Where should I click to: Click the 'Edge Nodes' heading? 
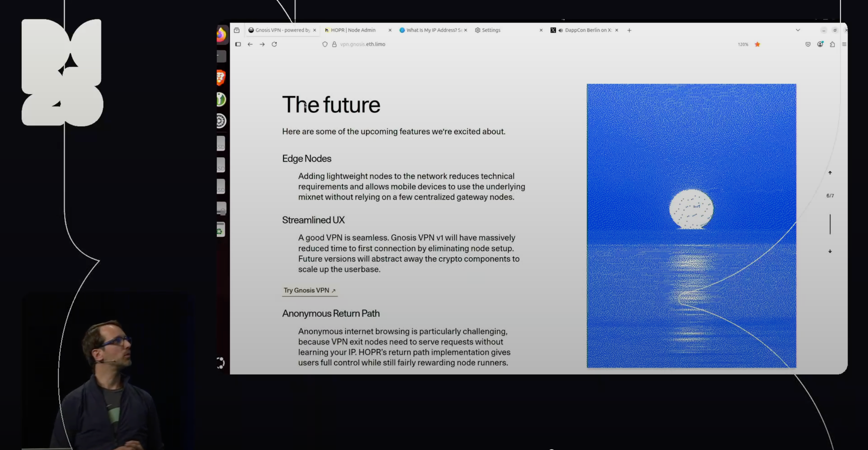tap(306, 159)
